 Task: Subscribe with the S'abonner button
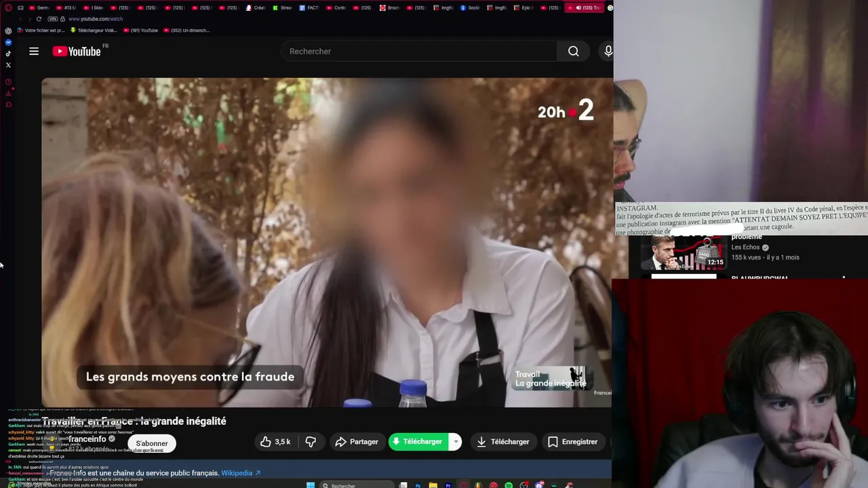(x=152, y=443)
